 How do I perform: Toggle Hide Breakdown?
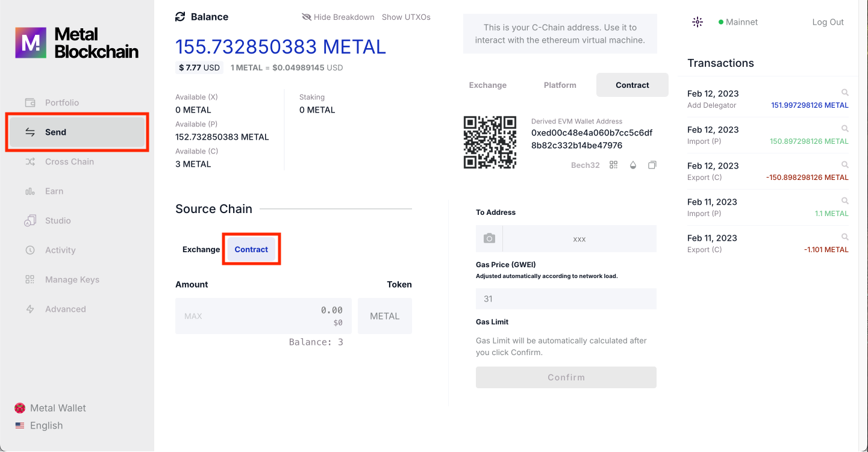click(338, 17)
